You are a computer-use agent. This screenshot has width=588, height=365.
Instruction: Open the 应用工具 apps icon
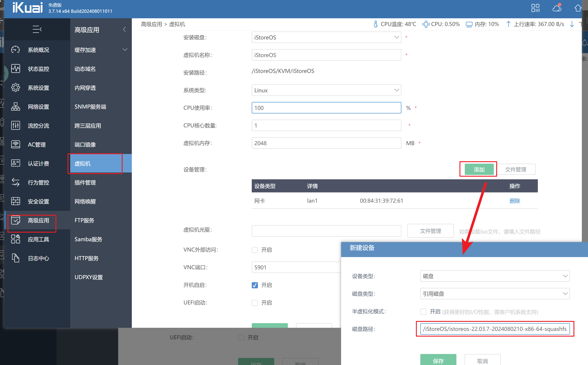15,239
